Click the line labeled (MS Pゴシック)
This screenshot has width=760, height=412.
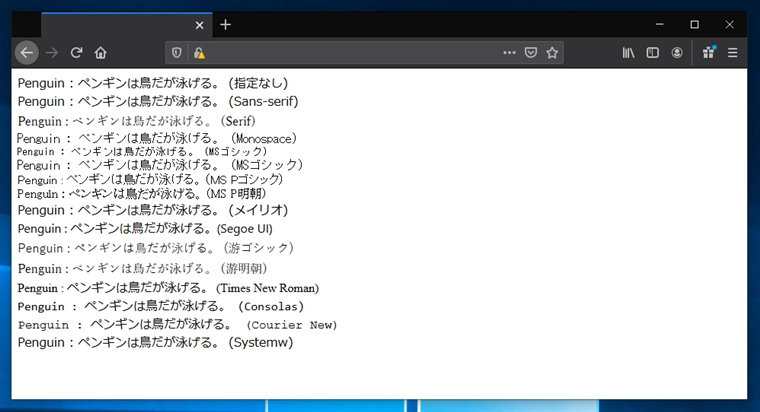(x=150, y=180)
